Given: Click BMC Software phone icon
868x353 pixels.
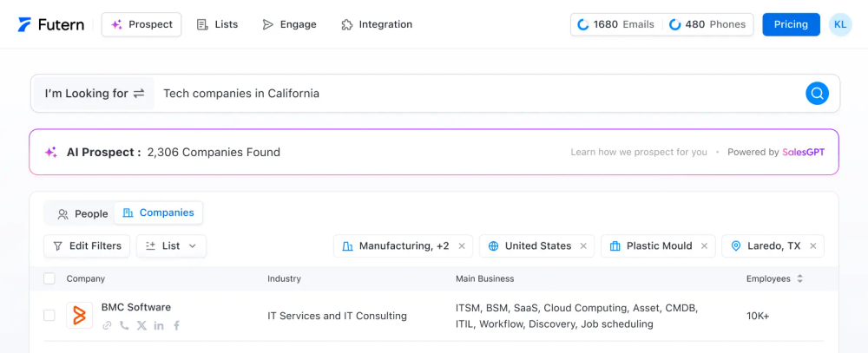Looking at the screenshot, I should 124,325.
